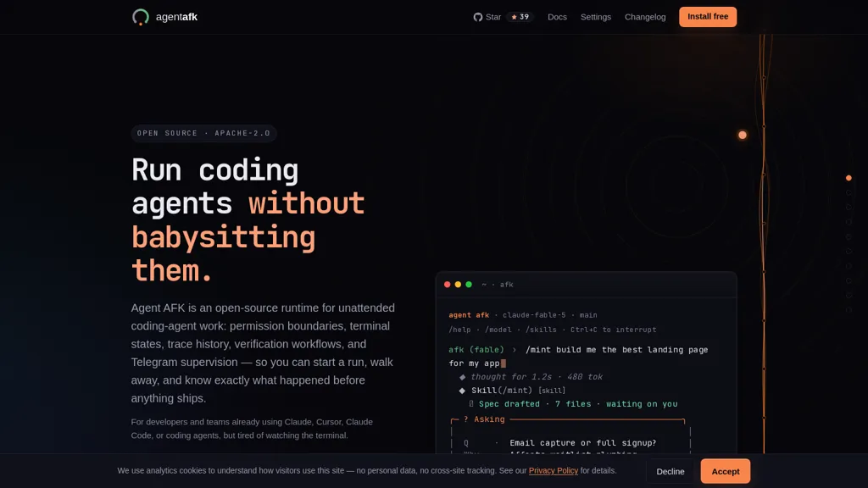Screen dimensions: 868x488
Task: Open the Settings nav item
Action: tap(596, 17)
